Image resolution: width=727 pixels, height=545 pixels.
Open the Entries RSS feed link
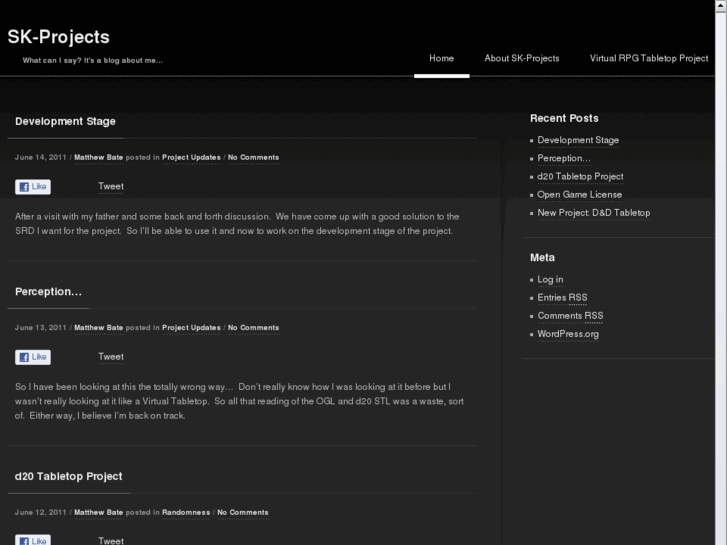562,298
